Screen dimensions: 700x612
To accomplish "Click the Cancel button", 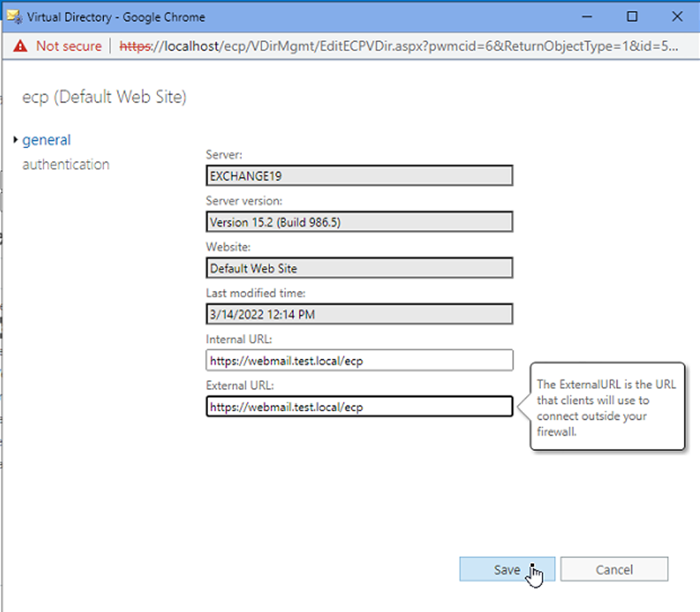I will tap(614, 569).
